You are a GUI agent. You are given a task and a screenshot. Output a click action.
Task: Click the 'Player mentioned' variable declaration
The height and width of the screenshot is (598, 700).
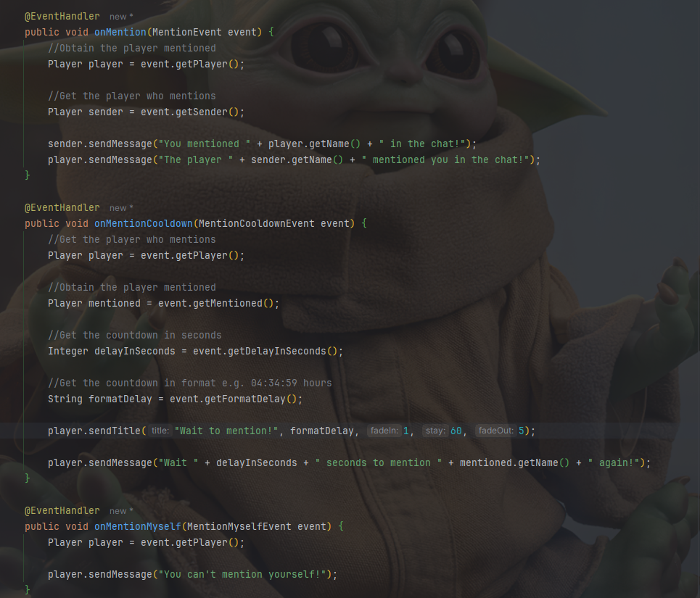point(94,303)
